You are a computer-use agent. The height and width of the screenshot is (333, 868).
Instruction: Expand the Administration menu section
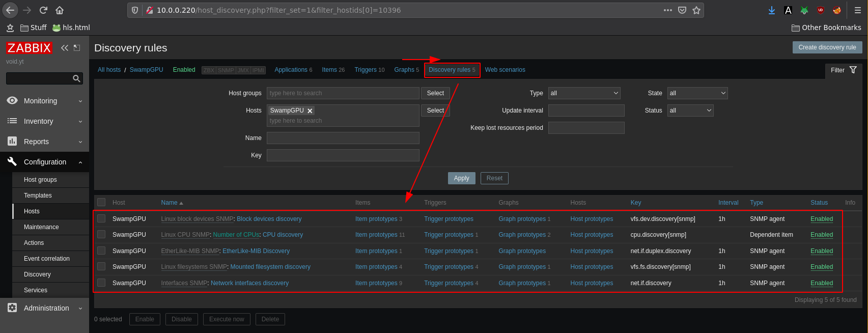(44, 308)
